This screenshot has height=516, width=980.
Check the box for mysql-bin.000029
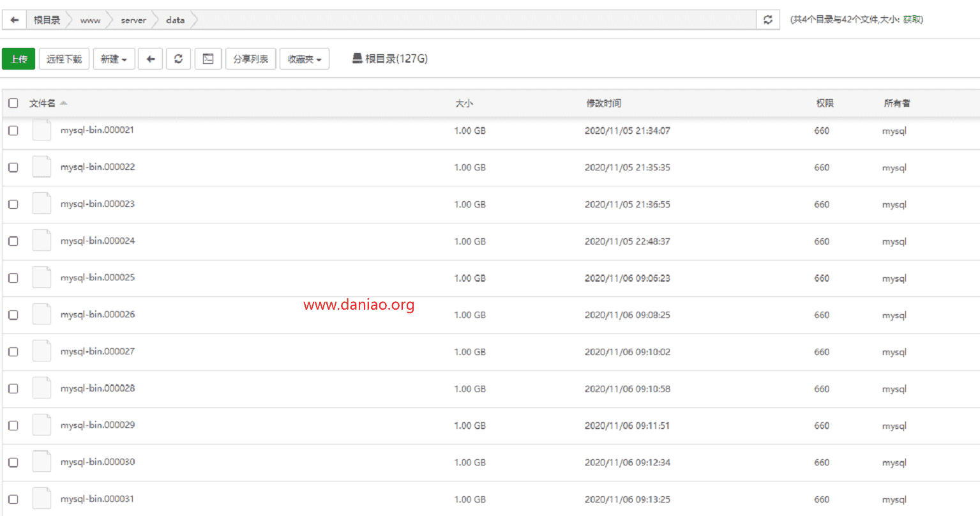[x=13, y=425]
